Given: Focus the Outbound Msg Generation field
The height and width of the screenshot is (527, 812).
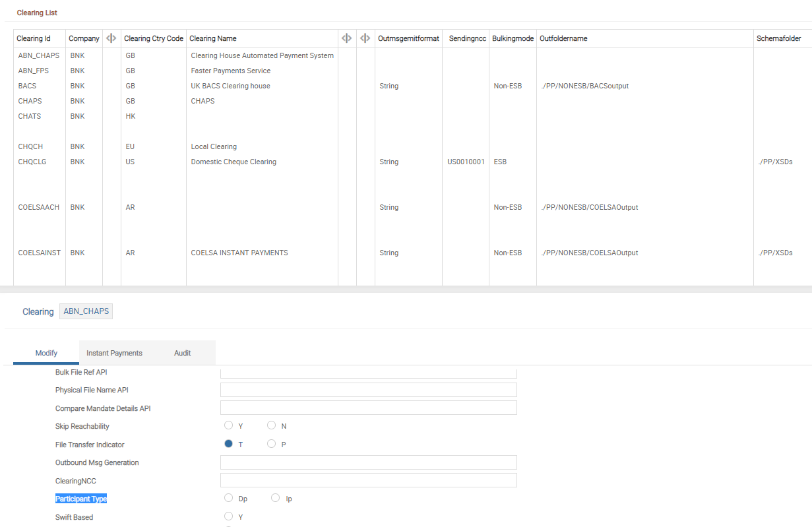Looking at the screenshot, I should tap(368, 462).
